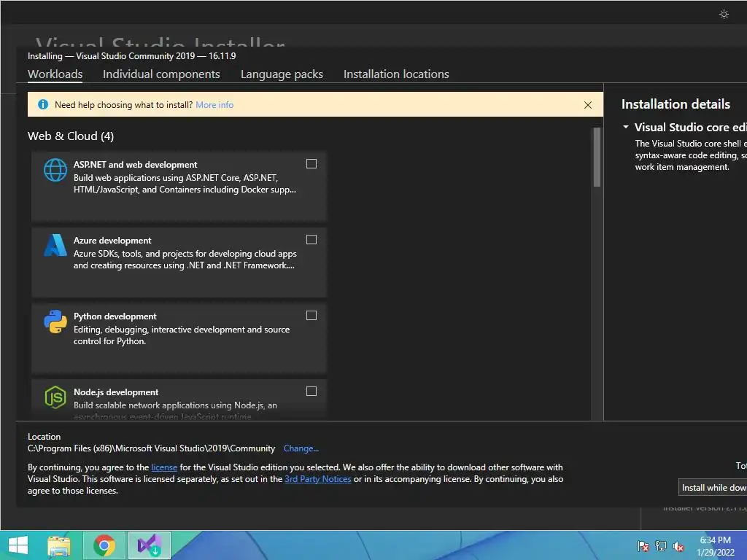This screenshot has width=747, height=560.
Task: Click the Python development title text
Action: [x=115, y=316]
